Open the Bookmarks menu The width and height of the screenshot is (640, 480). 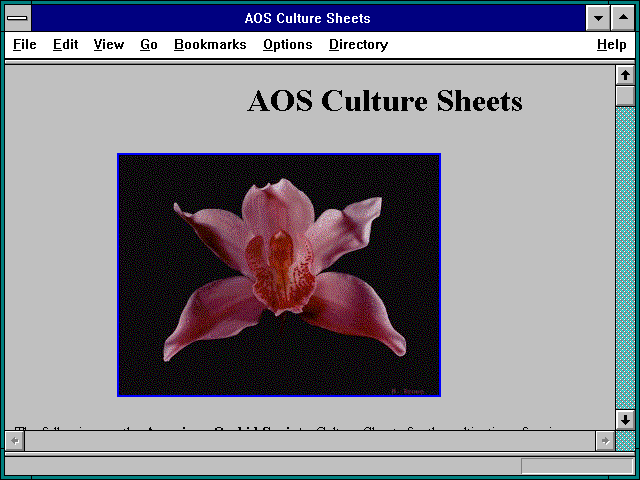pyautogui.click(x=210, y=44)
